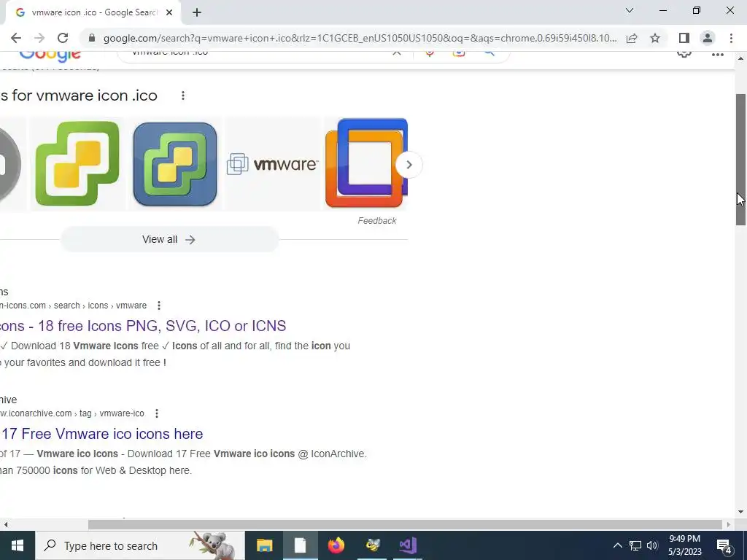Image resolution: width=747 pixels, height=560 pixels.
Task: Click the icon-icons.com search icons vmware breadcrumb
Action: click(x=74, y=306)
